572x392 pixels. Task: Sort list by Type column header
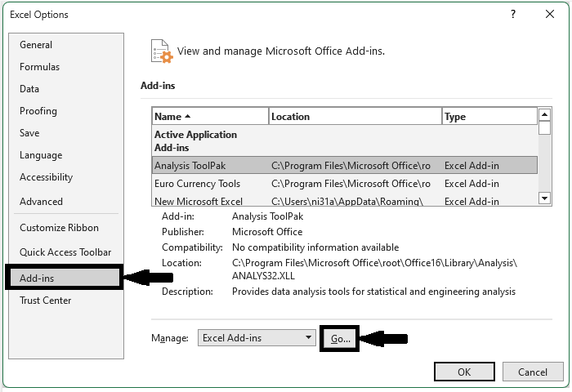489,117
